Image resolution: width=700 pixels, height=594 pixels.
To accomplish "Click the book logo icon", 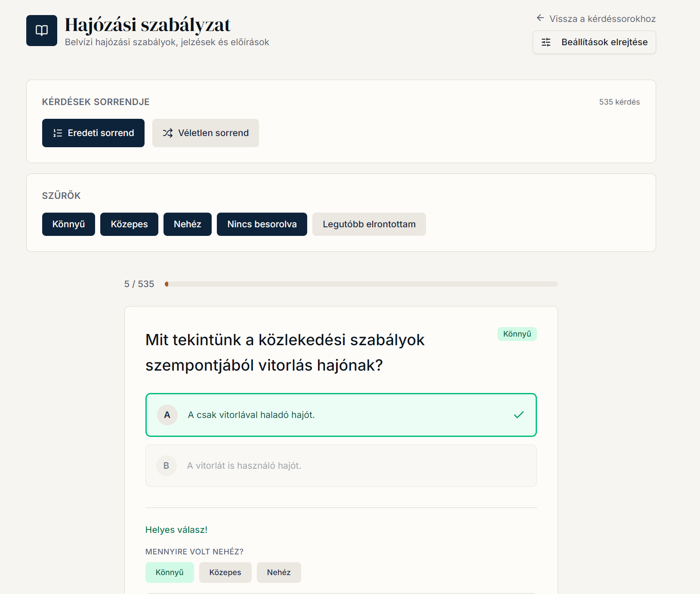I will tap(42, 31).
